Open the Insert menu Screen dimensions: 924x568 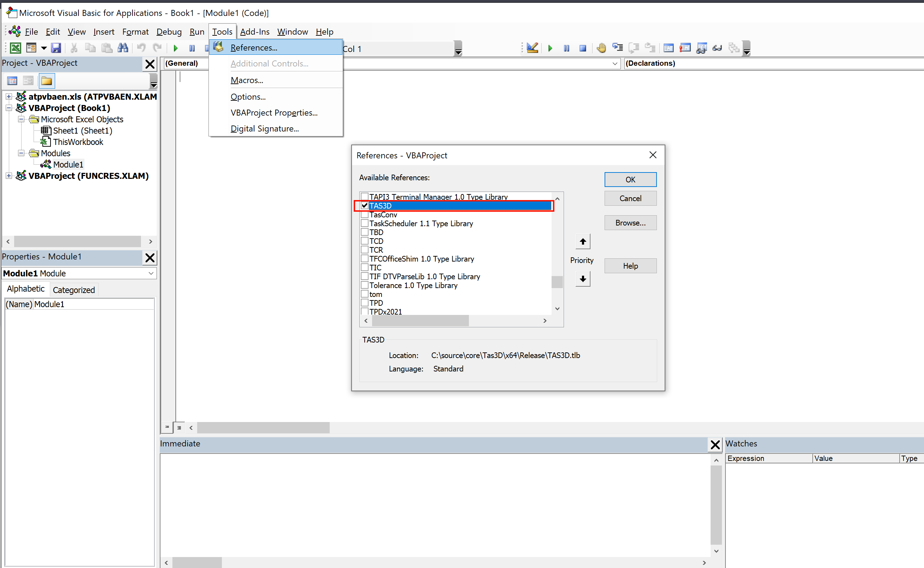pyautogui.click(x=104, y=31)
